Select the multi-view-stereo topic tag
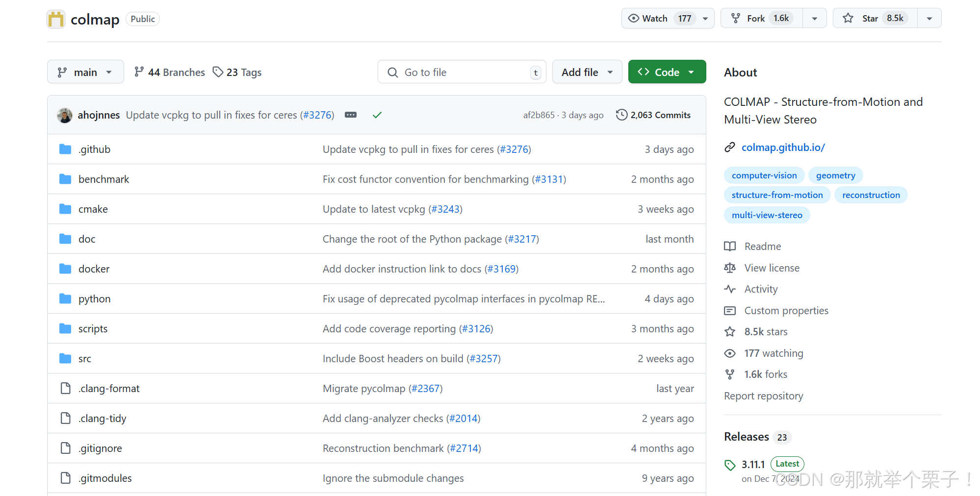Viewport: 980px width, 496px height. (x=767, y=215)
